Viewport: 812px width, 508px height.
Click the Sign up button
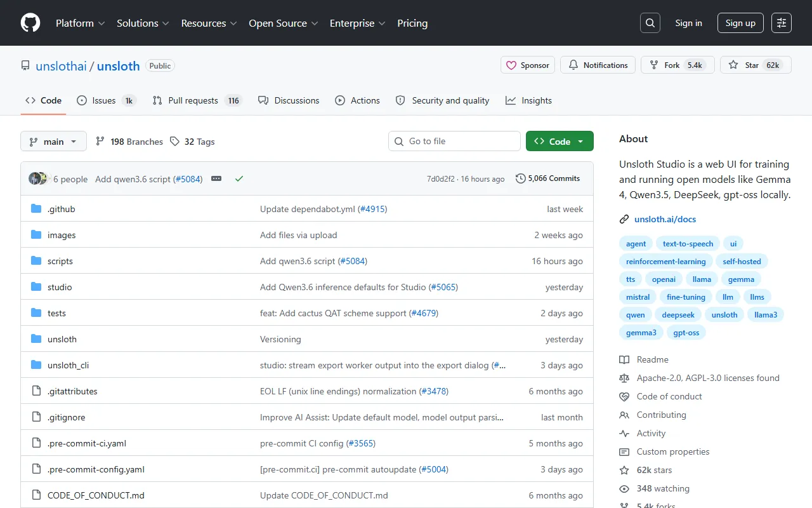[740, 23]
